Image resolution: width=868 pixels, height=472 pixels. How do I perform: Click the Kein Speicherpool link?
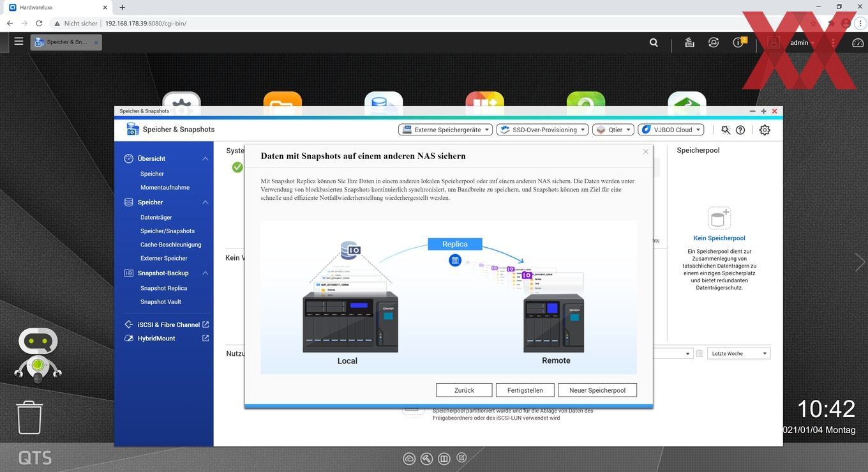tap(719, 238)
